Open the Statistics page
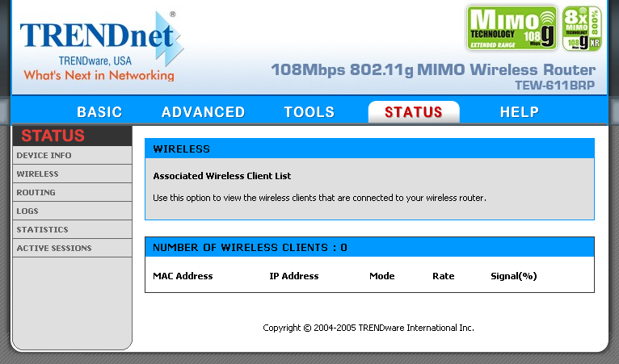Image resolution: width=619 pixels, height=364 pixels. pyautogui.click(x=72, y=229)
